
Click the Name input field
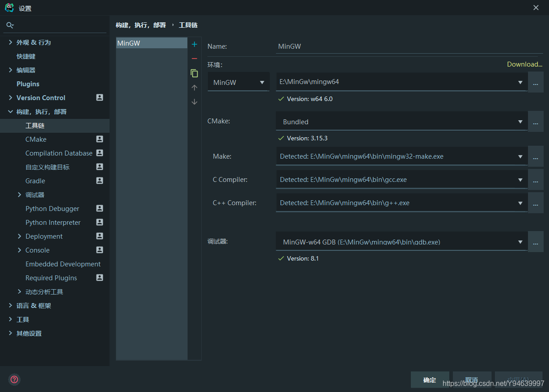(410, 46)
